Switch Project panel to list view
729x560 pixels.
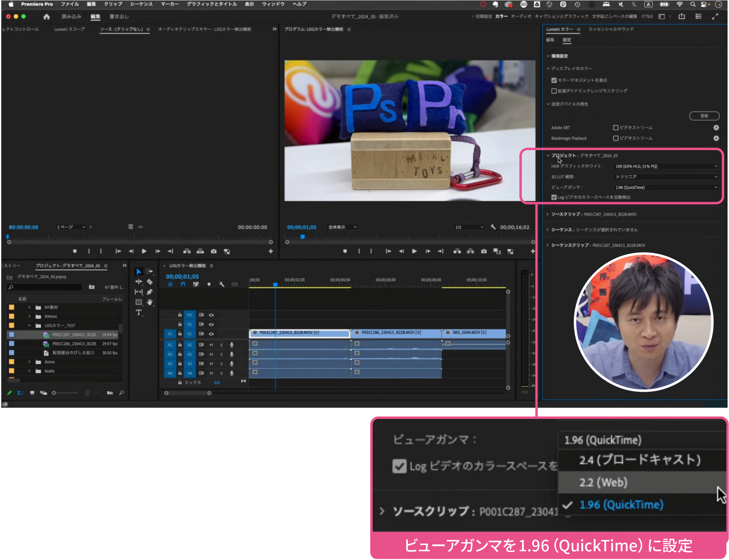coord(21,393)
